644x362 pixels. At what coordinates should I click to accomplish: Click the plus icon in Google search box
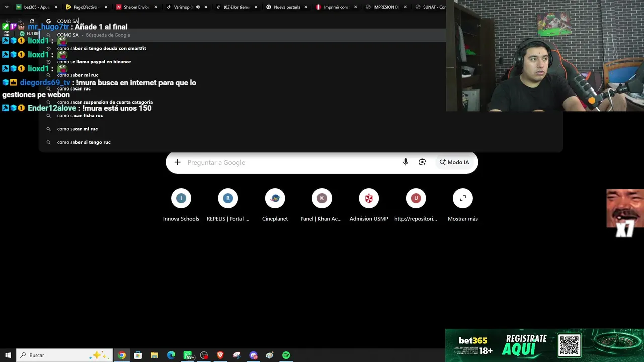177,162
